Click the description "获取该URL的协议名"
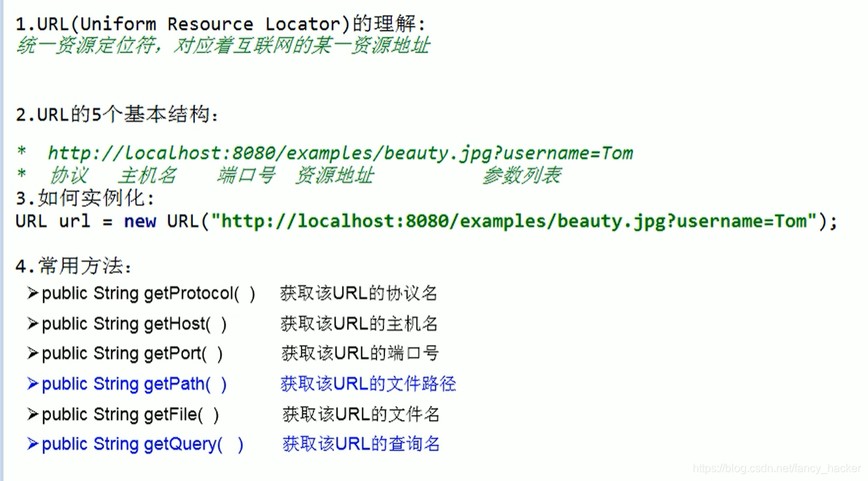 click(358, 294)
